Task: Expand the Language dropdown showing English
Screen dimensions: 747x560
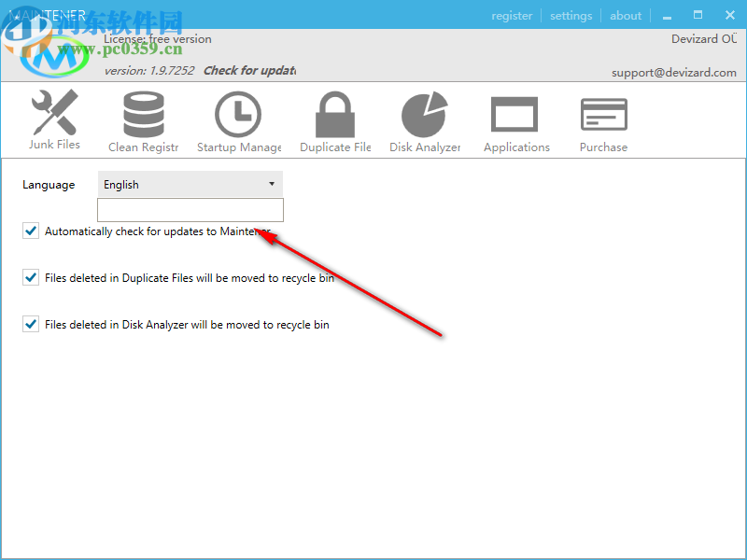Action: pyautogui.click(x=190, y=184)
